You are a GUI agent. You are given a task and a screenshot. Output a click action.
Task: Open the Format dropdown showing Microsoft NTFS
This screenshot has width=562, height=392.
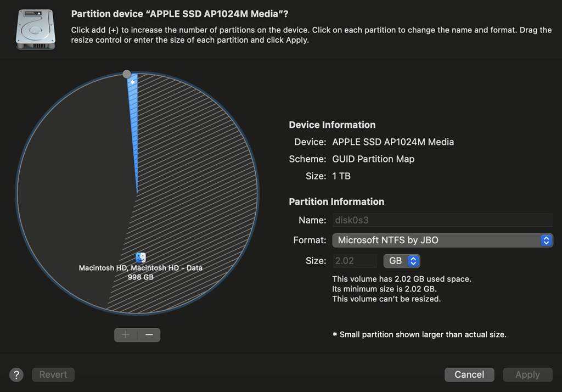click(x=442, y=240)
